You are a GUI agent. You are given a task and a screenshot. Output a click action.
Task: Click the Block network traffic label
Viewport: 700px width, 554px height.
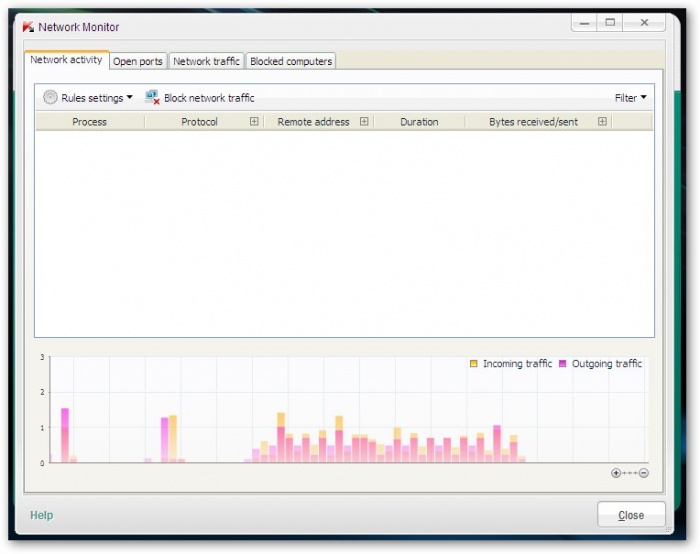pos(209,98)
